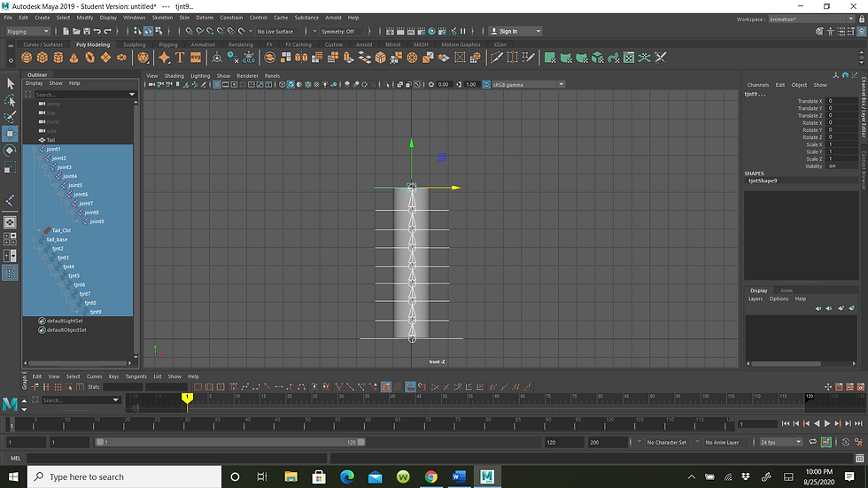
Task: Activate the Move tool in the toolbox
Action: 10,134
